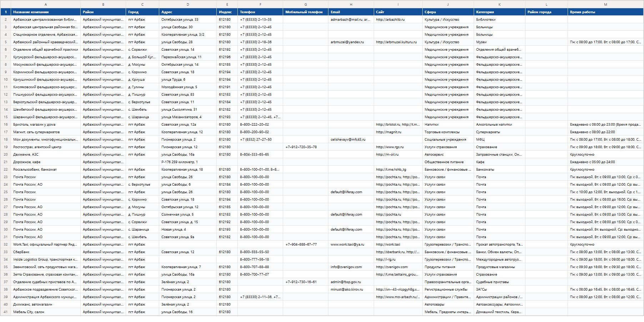Select the 'Алкогольные напитки' category cell
Viewport: 644px width, 322px height.
[x=499, y=125]
